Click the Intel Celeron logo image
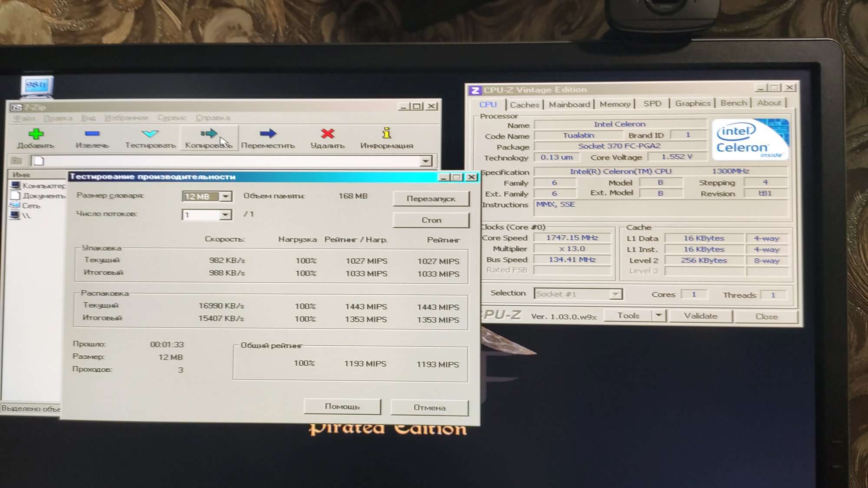The width and height of the screenshot is (868, 488). pyautogui.click(x=750, y=140)
